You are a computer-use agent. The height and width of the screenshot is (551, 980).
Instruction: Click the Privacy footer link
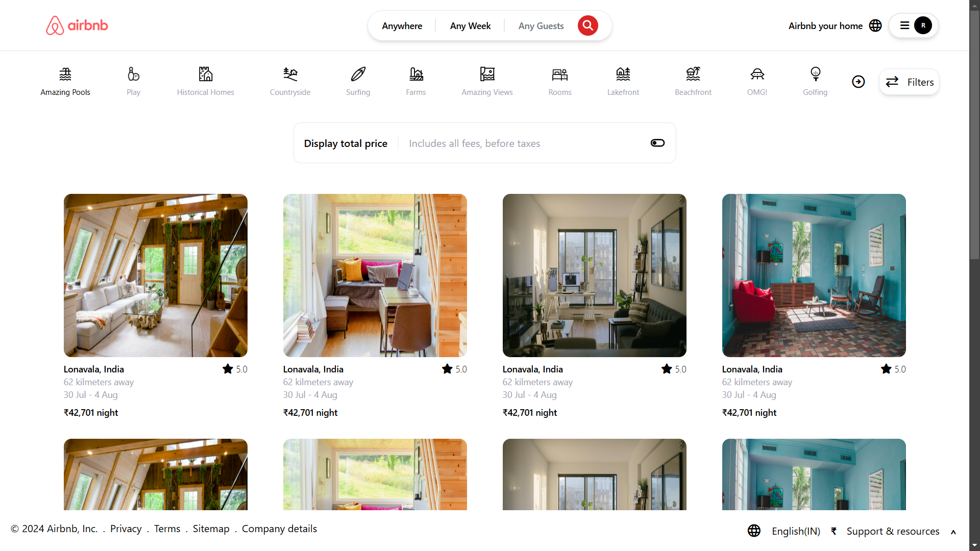[x=126, y=529]
